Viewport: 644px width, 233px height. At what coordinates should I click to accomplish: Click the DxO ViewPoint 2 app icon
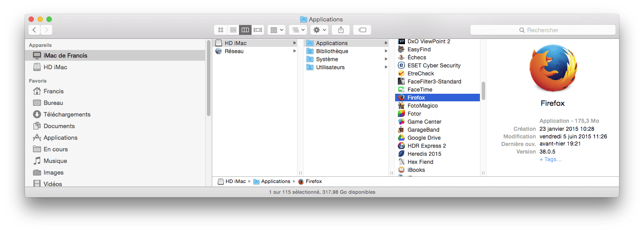401,41
